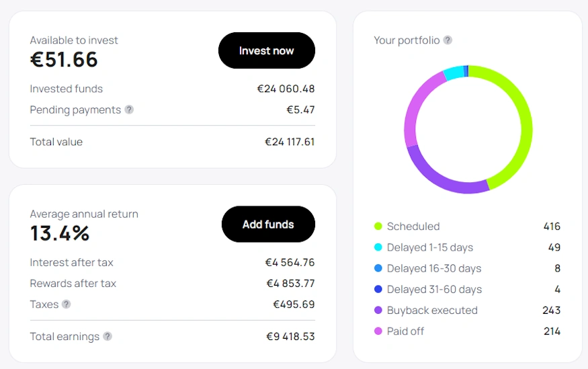588x369 pixels.
Task: Click the Your portfolio help icon
Action: (448, 40)
